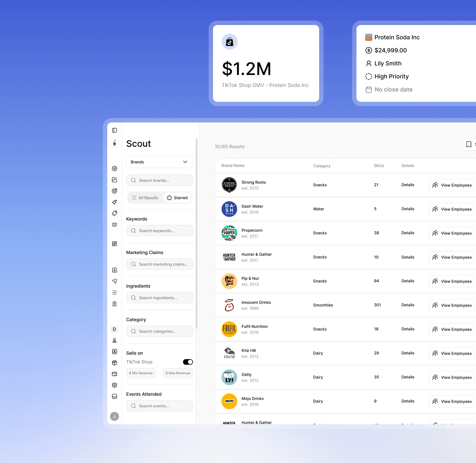Viewport: 476px width, 463px height.
Task: Open the compass navigation icon in sidebar
Action: tap(114, 168)
